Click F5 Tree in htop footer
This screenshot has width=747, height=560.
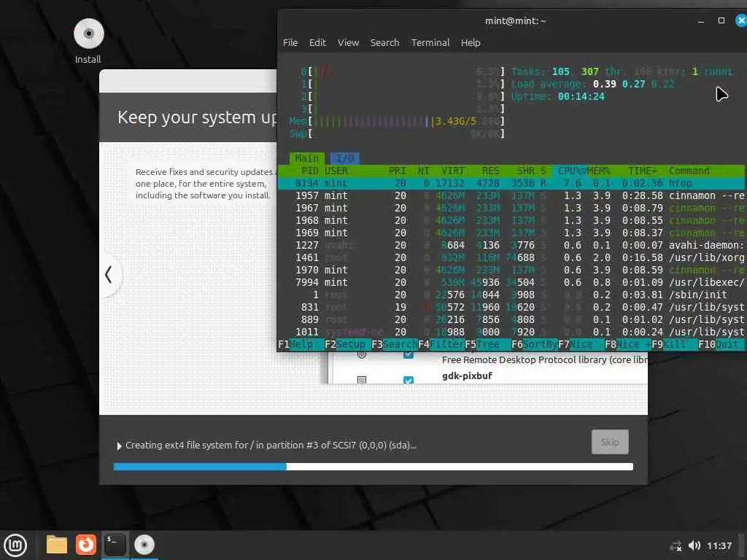point(487,344)
